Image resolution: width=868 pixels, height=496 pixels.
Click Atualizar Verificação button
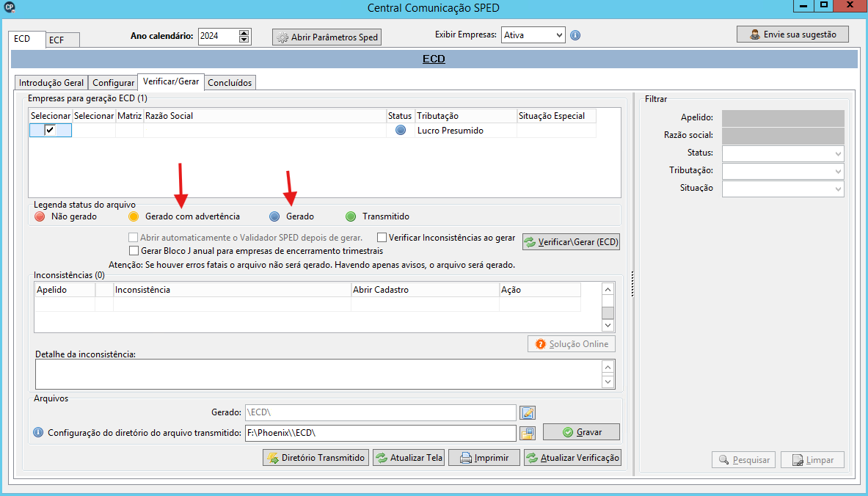coord(572,458)
